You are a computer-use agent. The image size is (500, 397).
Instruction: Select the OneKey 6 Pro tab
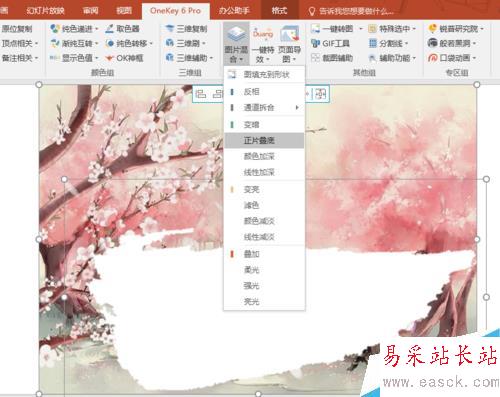(176, 11)
